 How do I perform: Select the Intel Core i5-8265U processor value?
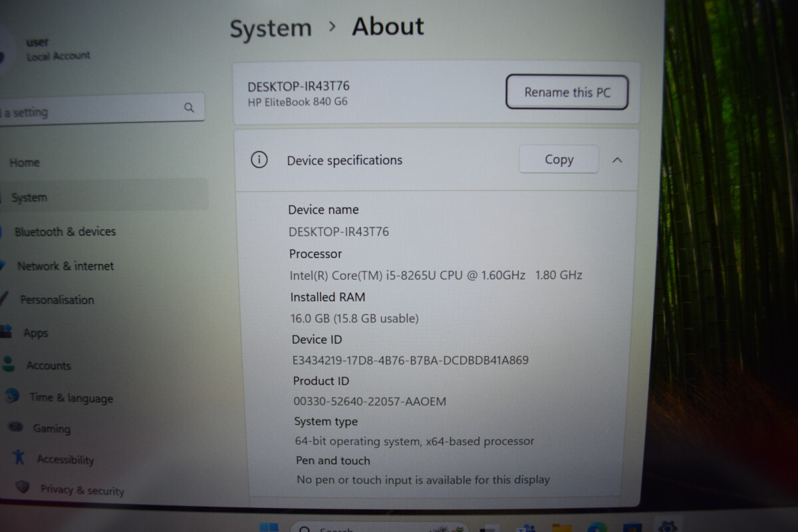pyautogui.click(x=436, y=275)
